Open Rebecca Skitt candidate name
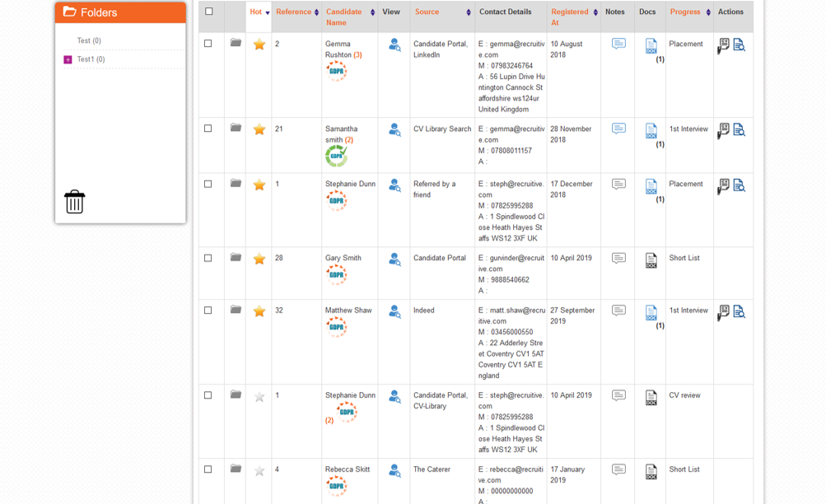826x504 pixels. 348,469
